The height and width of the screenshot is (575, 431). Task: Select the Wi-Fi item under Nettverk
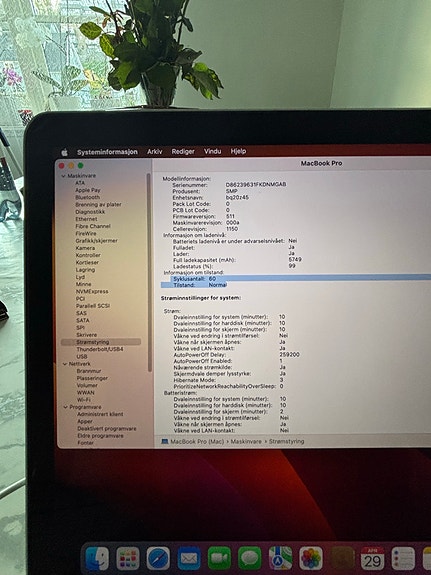pos(84,400)
